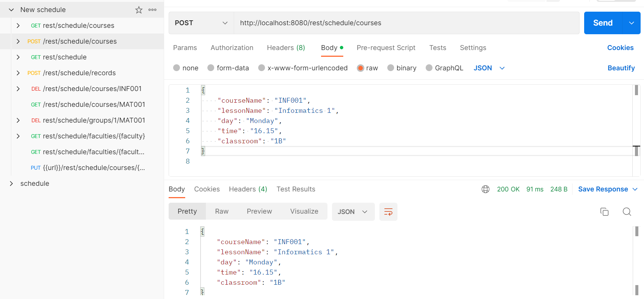Click the request URL input field
This screenshot has height=299, width=644.
(x=406, y=23)
